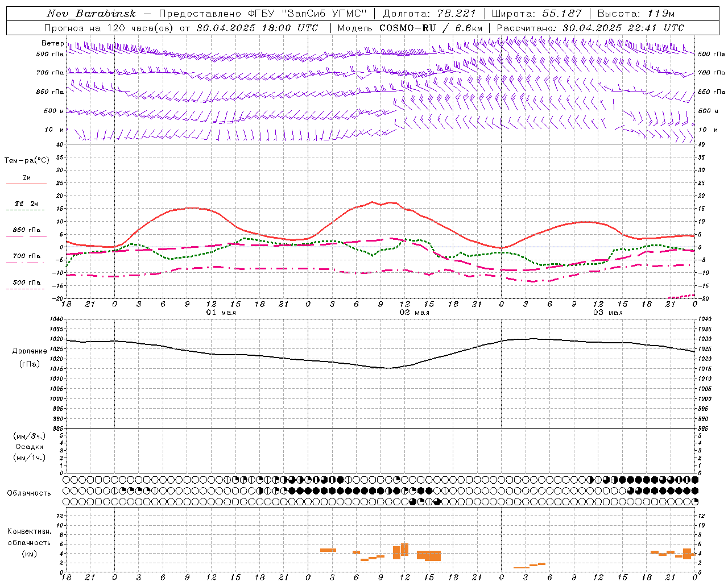The height and width of the screenshot is (582, 728).
Task: Click the (гПа) unit label under Давление
Action: pos(30,364)
